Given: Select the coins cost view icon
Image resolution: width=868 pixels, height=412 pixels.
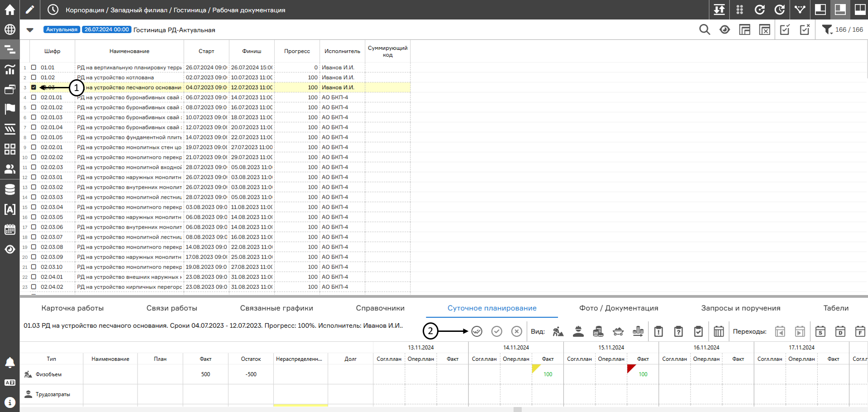Looking at the screenshot, I should [598, 331].
